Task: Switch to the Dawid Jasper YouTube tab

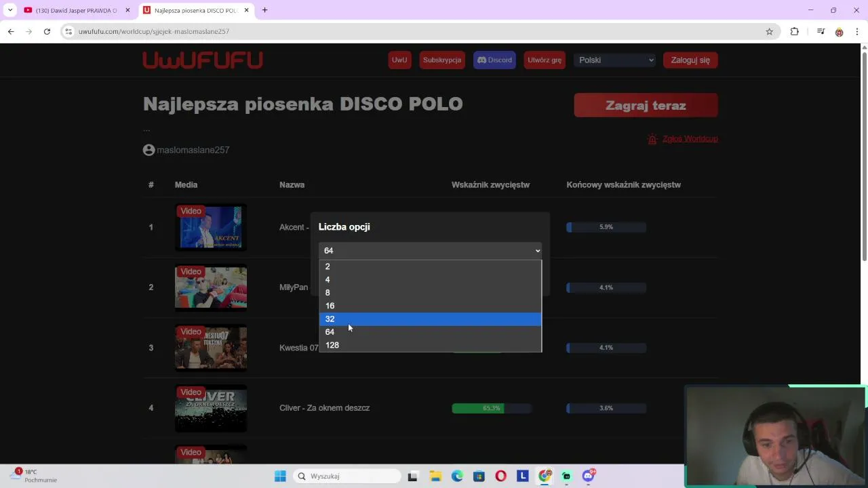Action: 76,10
